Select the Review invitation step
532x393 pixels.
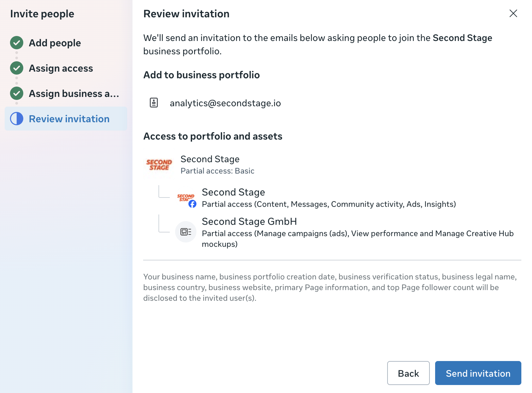(x=66, y=119)
